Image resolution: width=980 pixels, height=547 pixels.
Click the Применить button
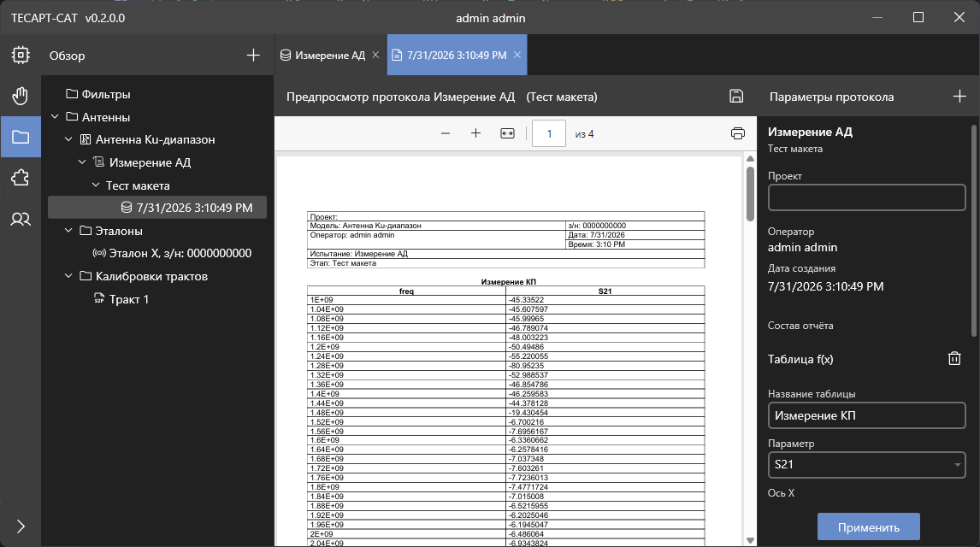click(869, 527)
